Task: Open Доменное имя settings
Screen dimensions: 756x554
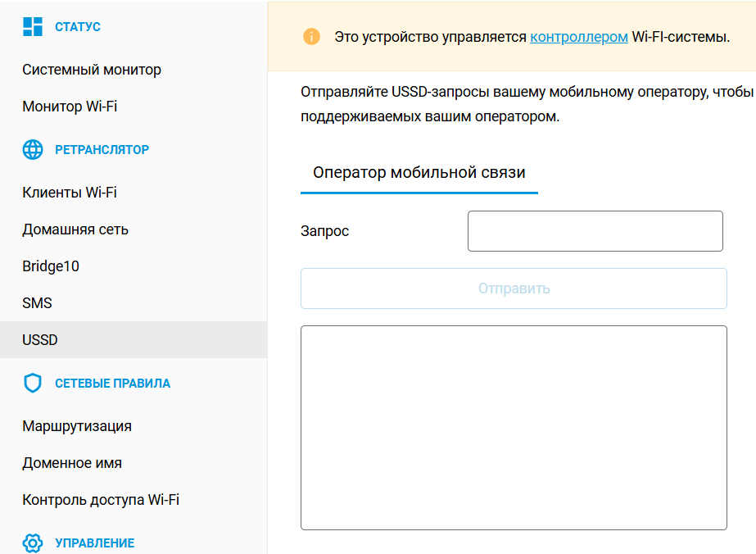Action: click(72, 463)
